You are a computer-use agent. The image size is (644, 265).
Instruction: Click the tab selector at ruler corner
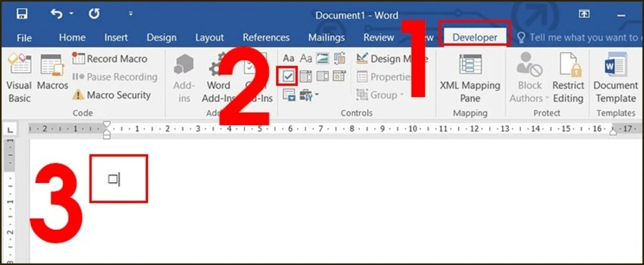point(10,130)
